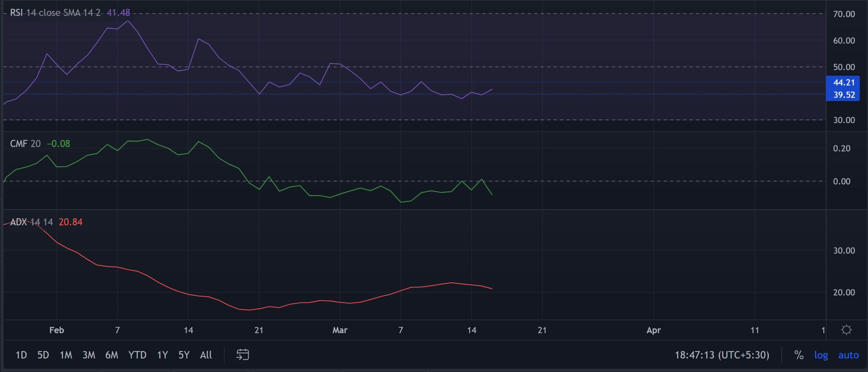Toggle log scale mode
The height and width of the screenshot is (372, 868).
[x=821, y=355]
